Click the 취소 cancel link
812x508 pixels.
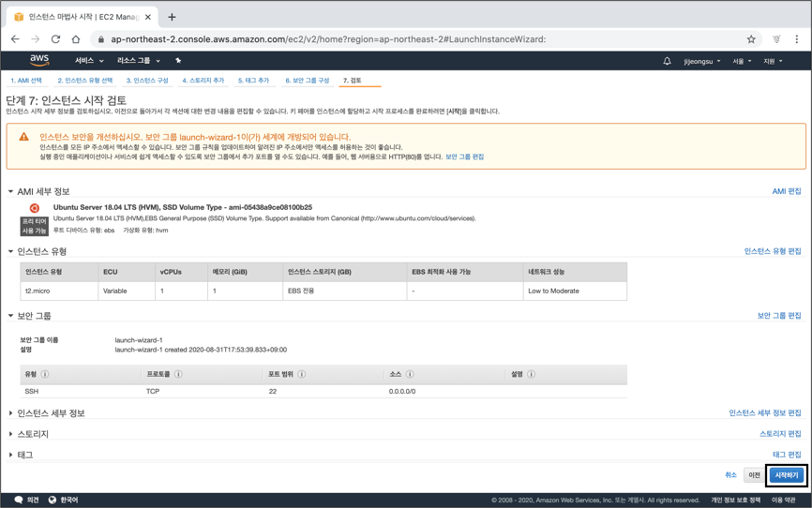point(730,475)
